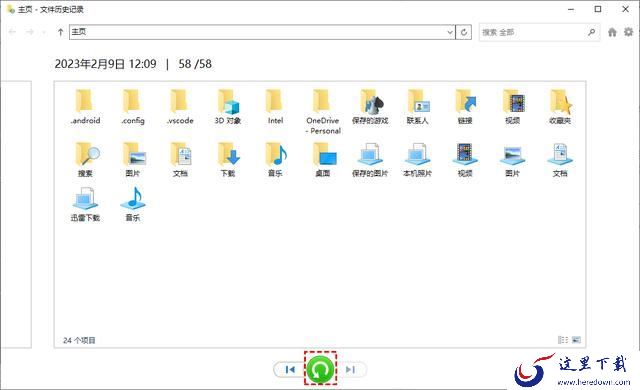
Task: Expand the address bar dropdown
Action: click(449, 32)
